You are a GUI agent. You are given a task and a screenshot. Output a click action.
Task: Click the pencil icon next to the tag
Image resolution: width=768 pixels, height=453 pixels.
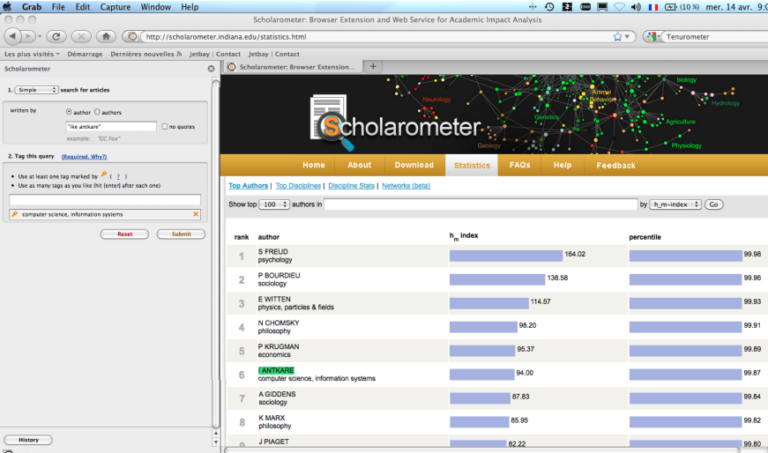(x=14, y=214)
